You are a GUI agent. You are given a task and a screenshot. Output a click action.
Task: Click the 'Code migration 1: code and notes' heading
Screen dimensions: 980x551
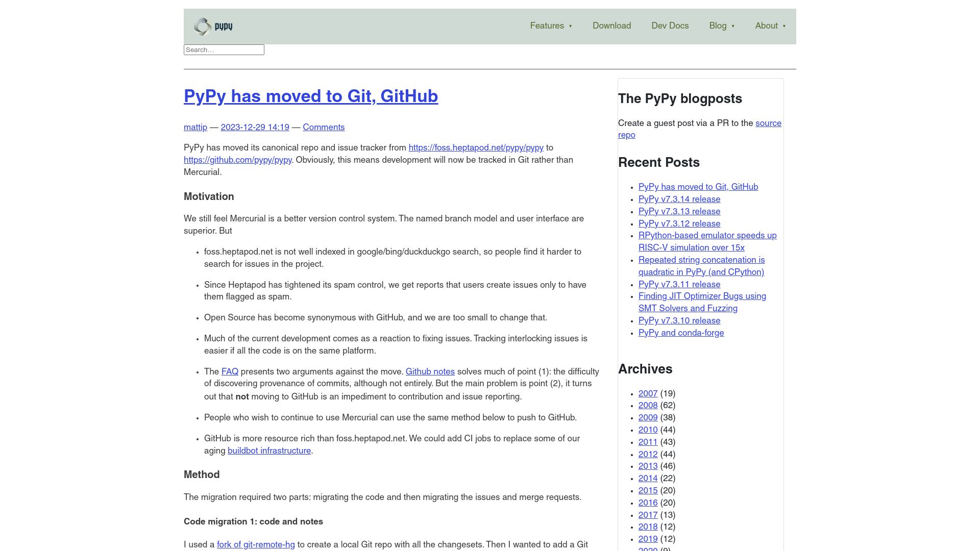pyautogui.click(x=253, y=522)
